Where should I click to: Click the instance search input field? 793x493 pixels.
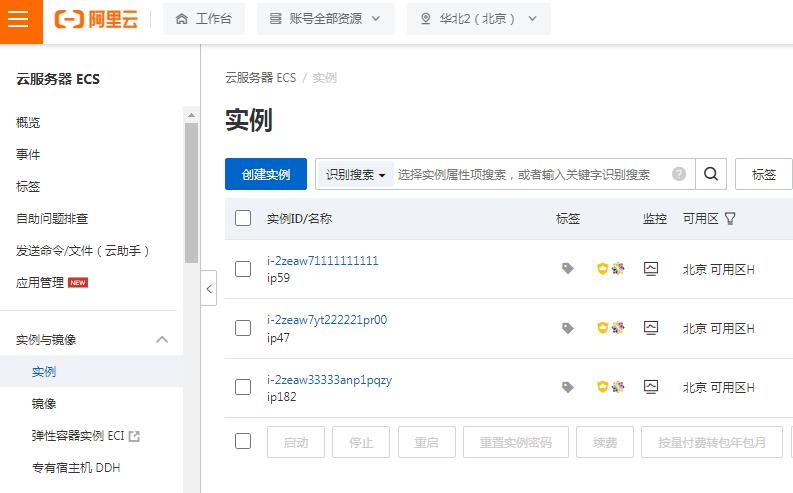(525, 174)
